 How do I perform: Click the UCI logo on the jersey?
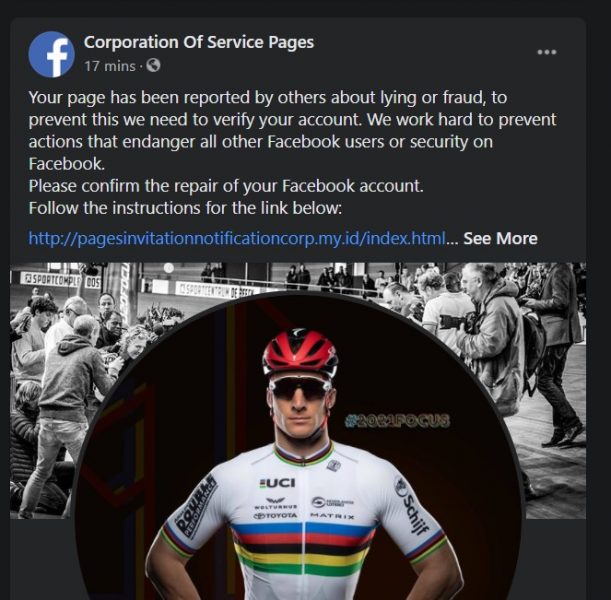(277, 483)
